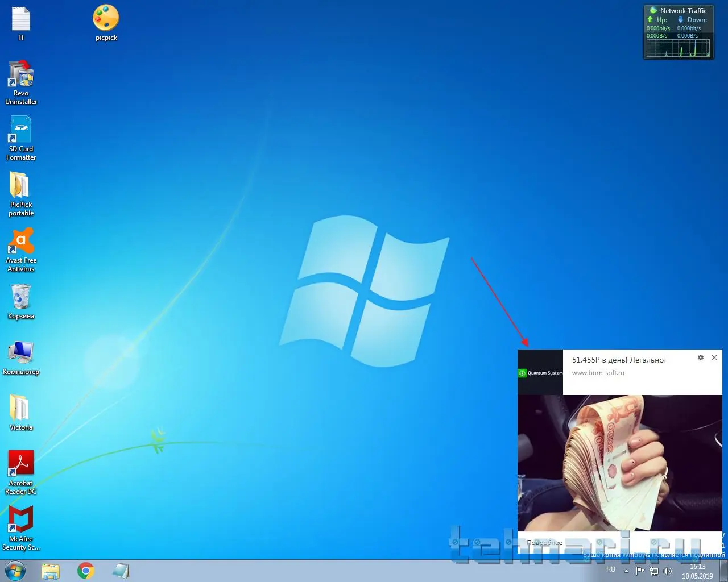Open the Start menu
728x582 pixels.
coord(15,571)
